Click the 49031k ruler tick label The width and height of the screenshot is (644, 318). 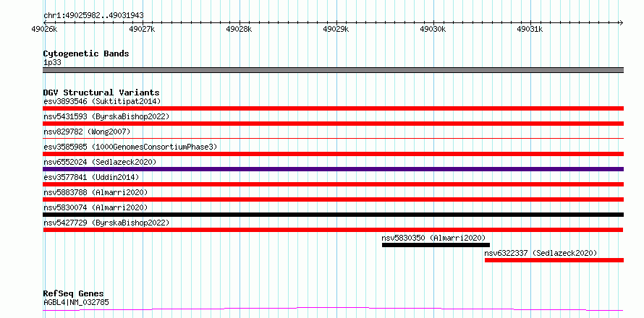tap(530, 29)
